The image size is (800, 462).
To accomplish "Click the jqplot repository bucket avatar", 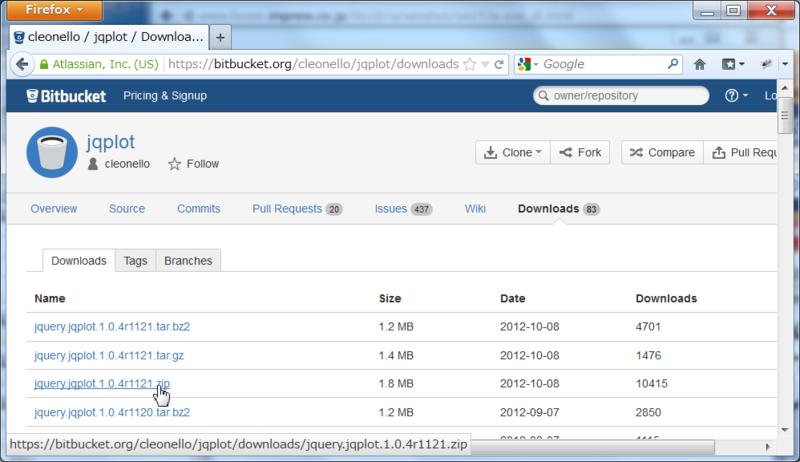I will (52, 152).
